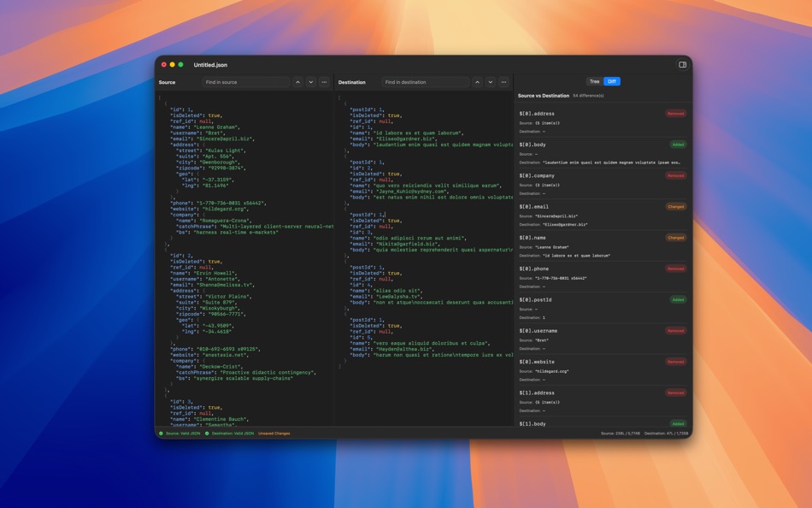Image resolution: width=812 pixels, height=508 pixels.
Task: Click the previous-match up chevron in Source search
Action: pos(298,82)
